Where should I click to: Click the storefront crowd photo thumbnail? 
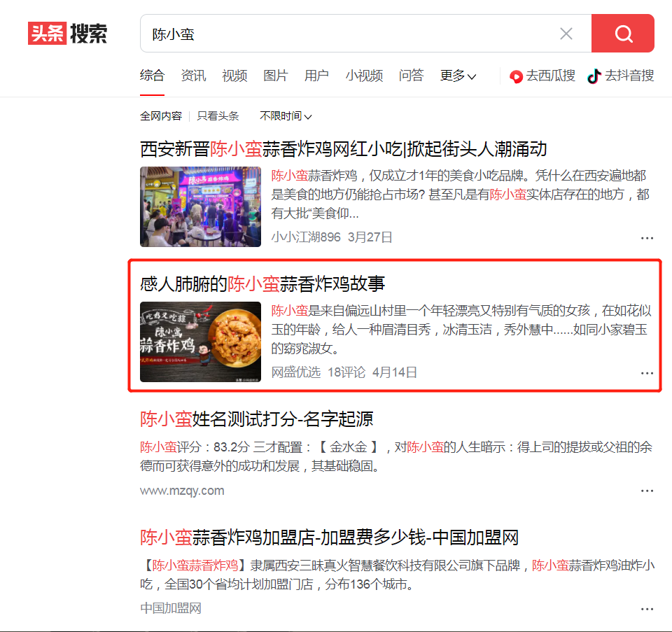[200, 206]
